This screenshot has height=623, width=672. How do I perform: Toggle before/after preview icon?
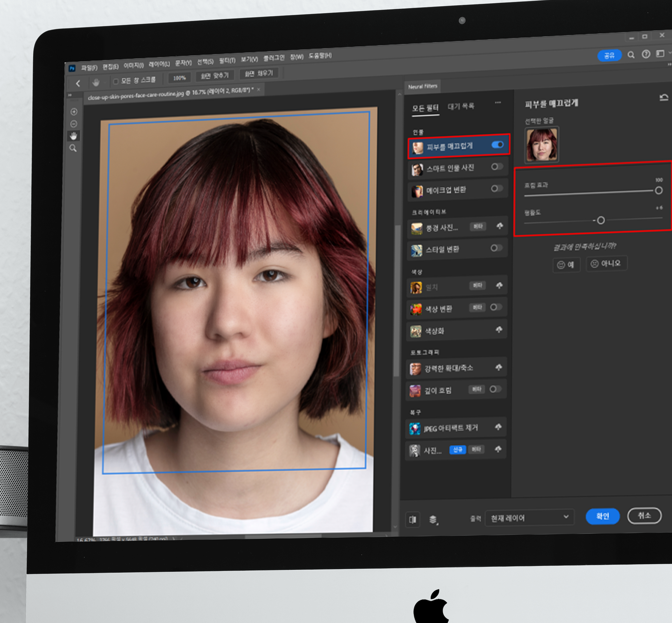(412, 519)
